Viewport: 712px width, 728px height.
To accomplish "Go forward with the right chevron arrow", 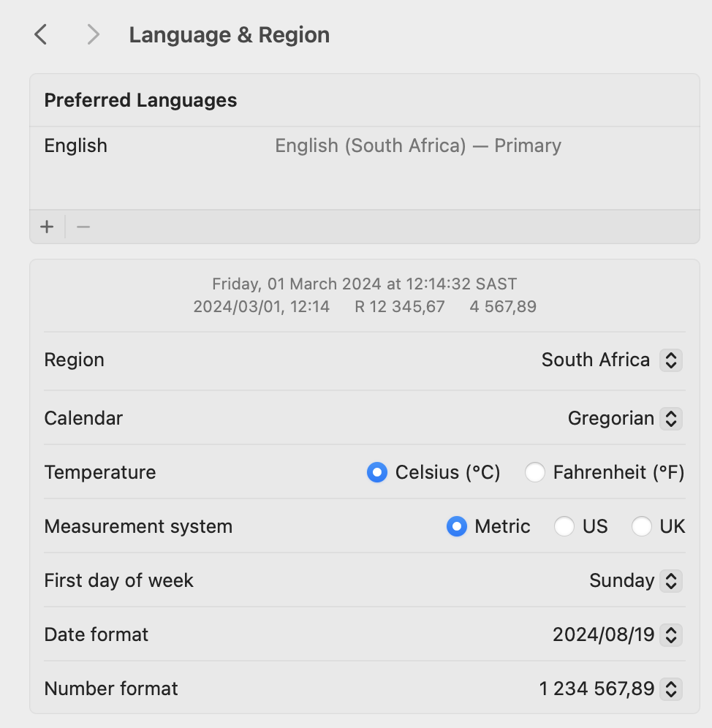I will [94, 35].
